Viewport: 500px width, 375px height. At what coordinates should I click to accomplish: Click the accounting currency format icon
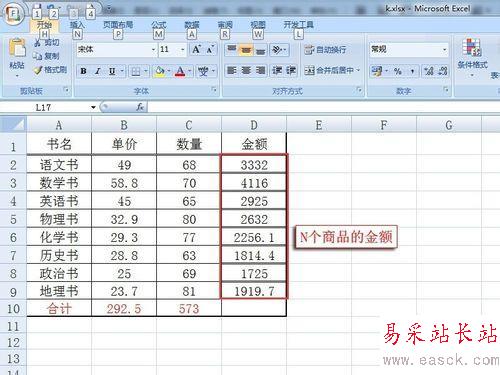coord(377,71)
